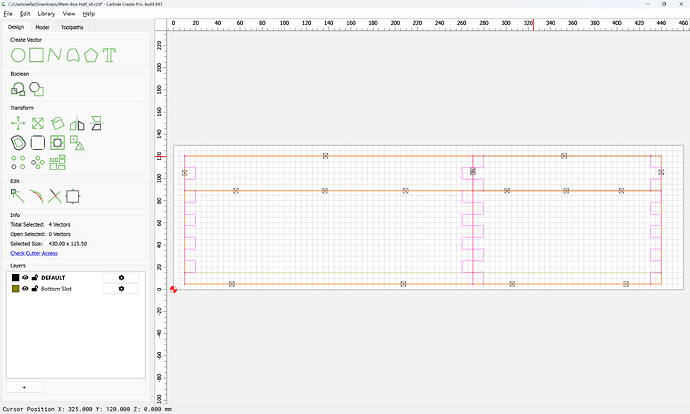Click the Edit curve icon with red segment
690x414 pixels.
click(37, 196)
